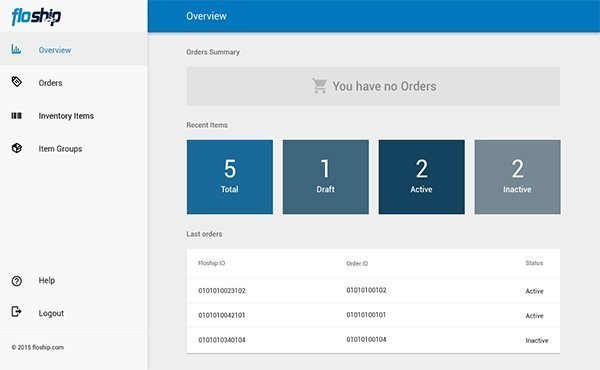Image resolution: width=600 pixels, height=370 pixels.
Task: Select Floship ID 0101010042101
Action: point(222,315)
